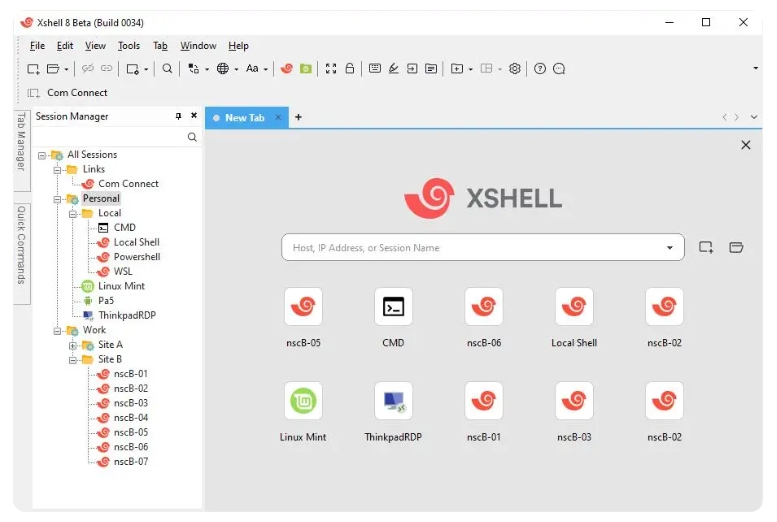Click new session icon beside the host field
Image resolution: width=777 pixels, height=522 pixels.
[706, 247]
